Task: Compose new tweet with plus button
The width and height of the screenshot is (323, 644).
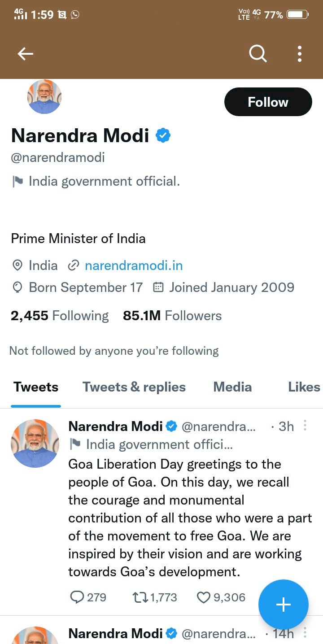Action: coord(284,605)
